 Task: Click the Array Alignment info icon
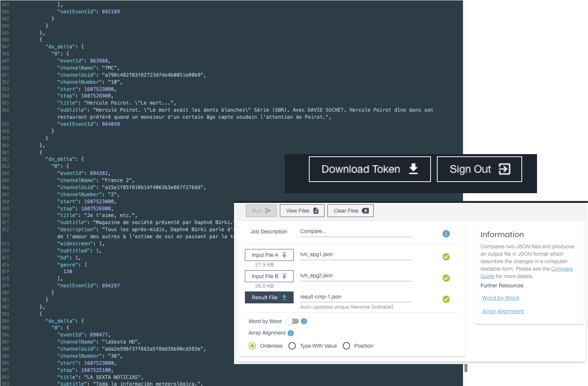291,333
